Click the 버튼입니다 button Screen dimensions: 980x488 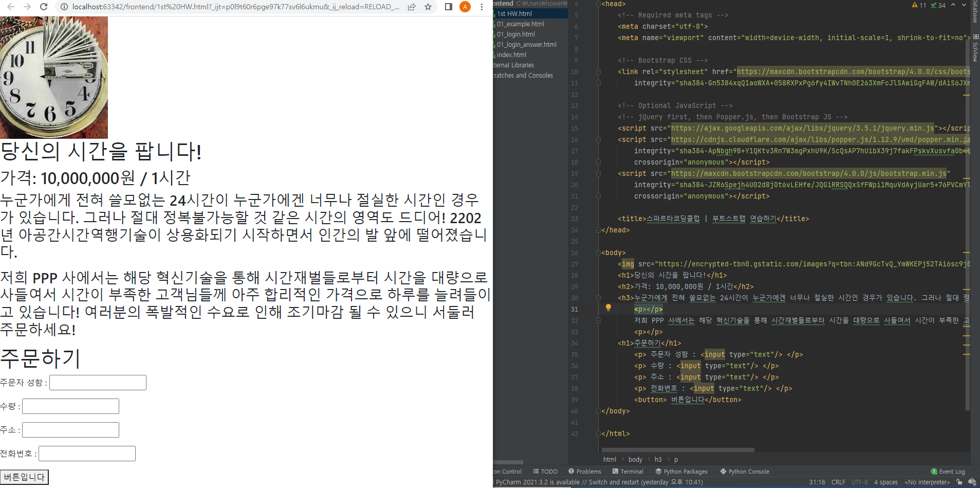(x=24, y=477)
